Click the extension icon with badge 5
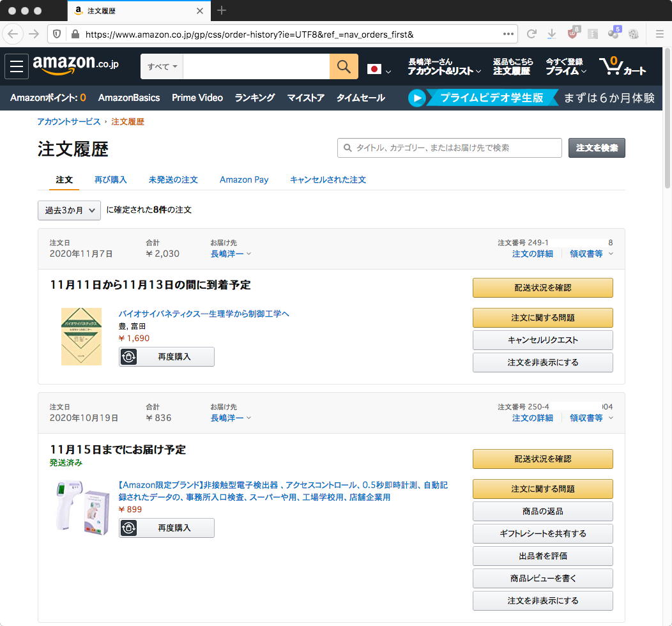The width and height of the screenshot is (672, 626). click(x=614, y=33)
